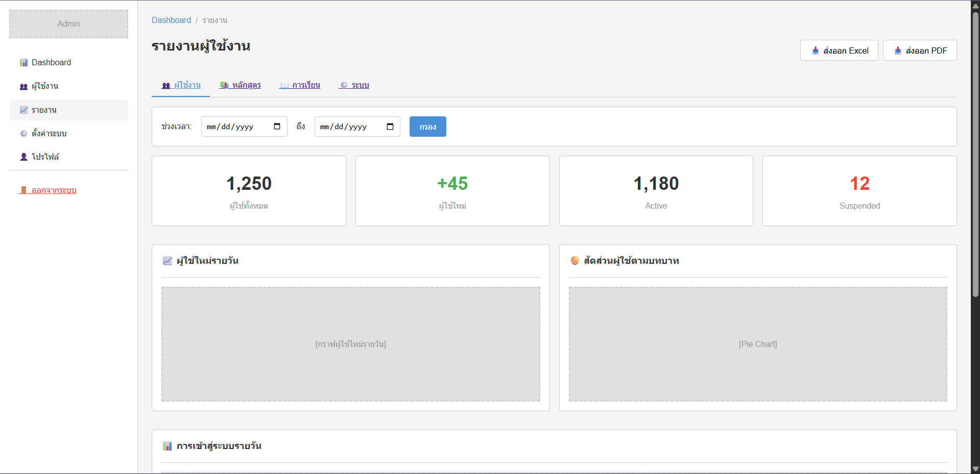Follow the Dashboard breadcrumb link
Viewport: 980px width, 474px height.
[171, 20]
